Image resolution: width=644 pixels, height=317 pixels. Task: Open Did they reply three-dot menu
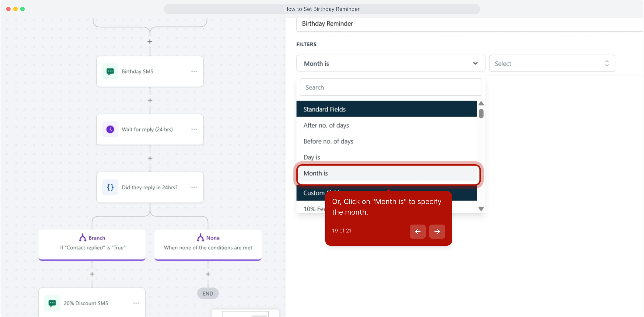point(194,187)
